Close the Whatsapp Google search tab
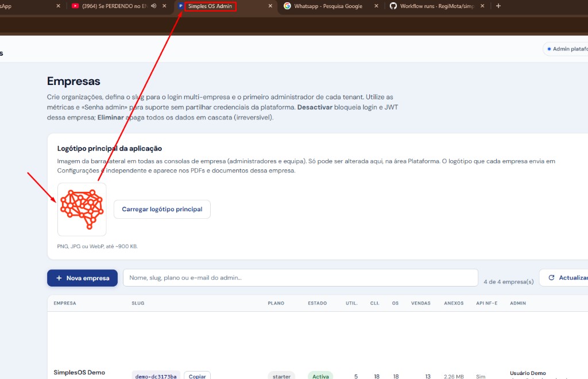The width and height of the screenshot is (588, 379). coord(376,6)
